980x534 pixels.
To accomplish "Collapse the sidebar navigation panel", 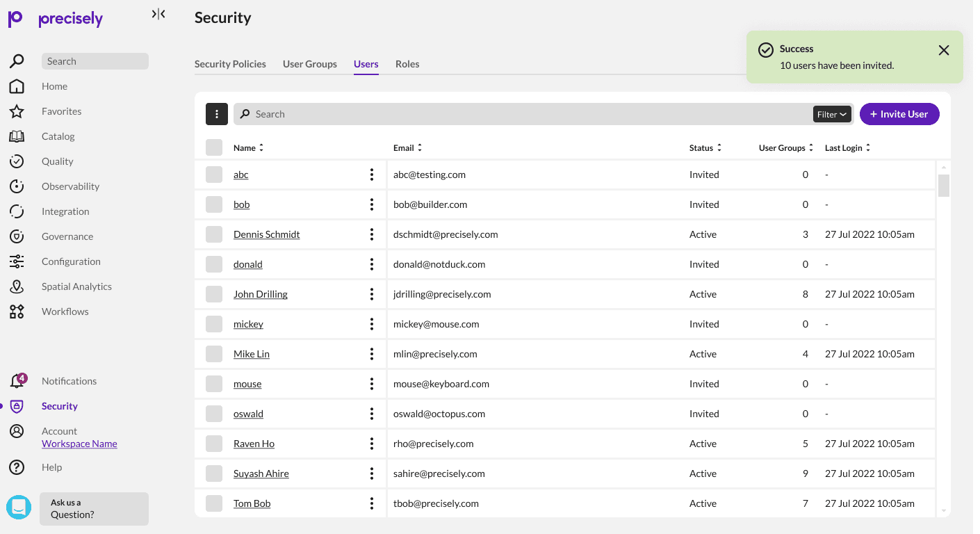I will 158,14.
